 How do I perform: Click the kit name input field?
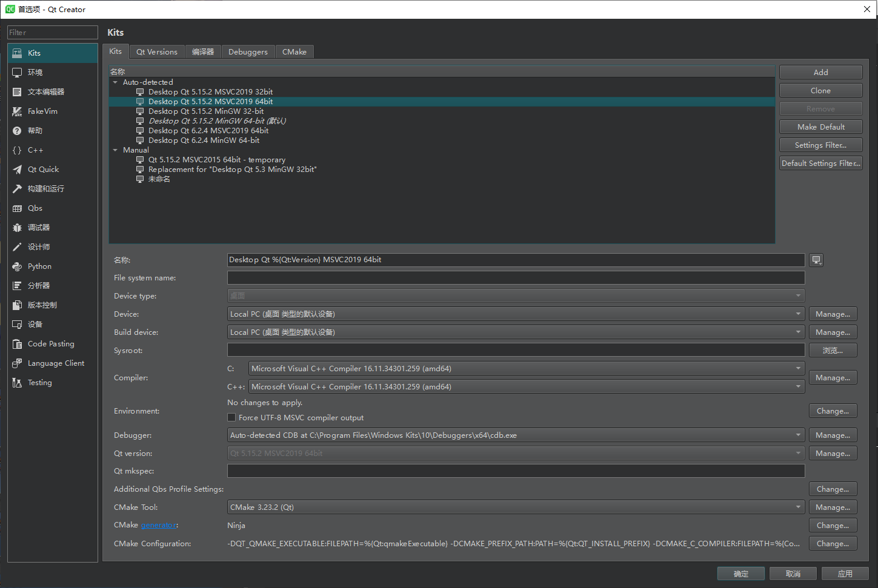click(x=516, y=260)
